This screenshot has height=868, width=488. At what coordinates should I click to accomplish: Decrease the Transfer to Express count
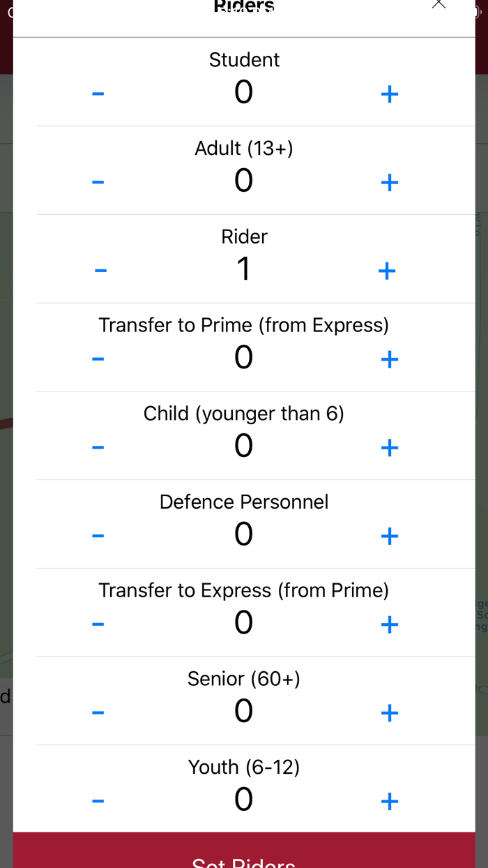(x=98, y=624)
